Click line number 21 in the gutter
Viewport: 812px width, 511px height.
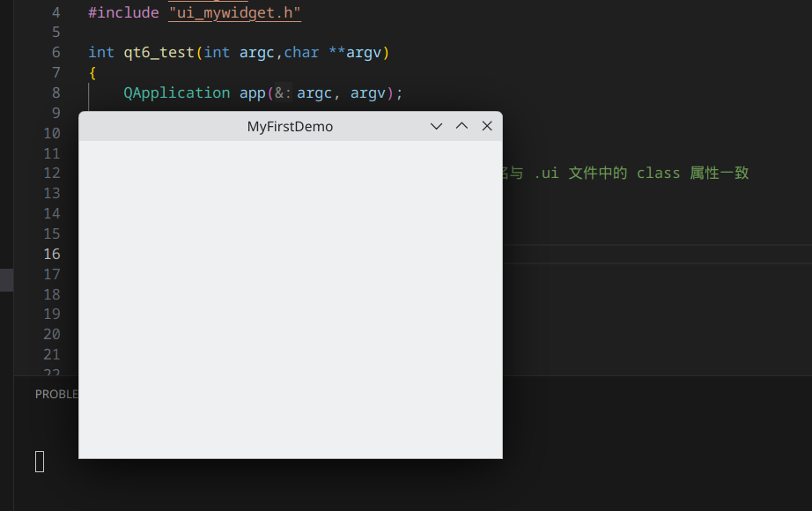click(52, 354)
